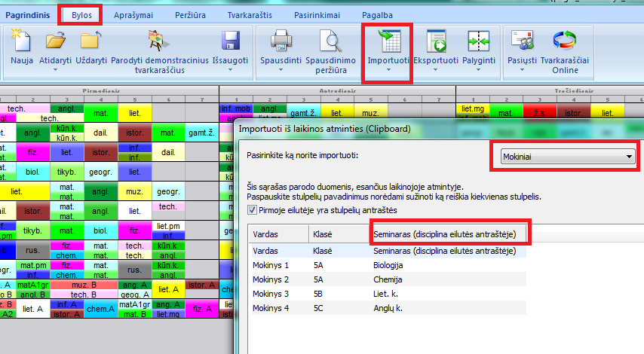Compare timetables with the Palyginti icon
The width and height of the screenshot is (644, 354).
(x=478, y=42)
